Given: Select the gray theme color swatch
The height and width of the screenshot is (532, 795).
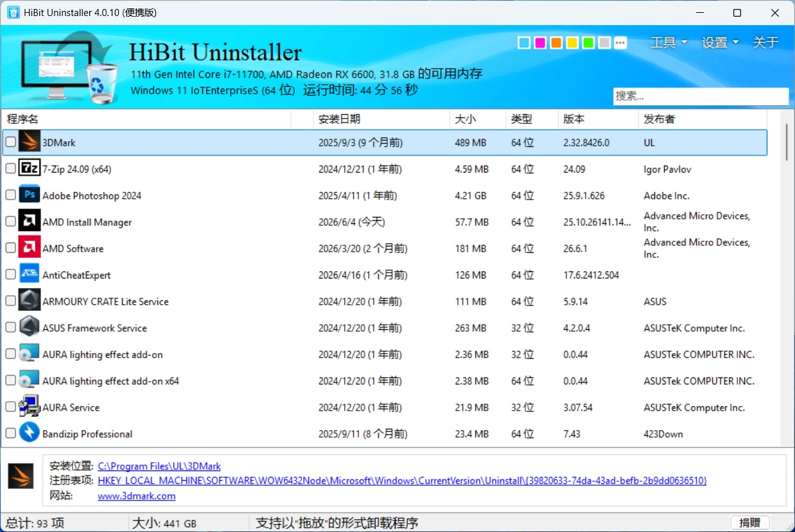Looking at the screenshot, I should pos(604,43).
